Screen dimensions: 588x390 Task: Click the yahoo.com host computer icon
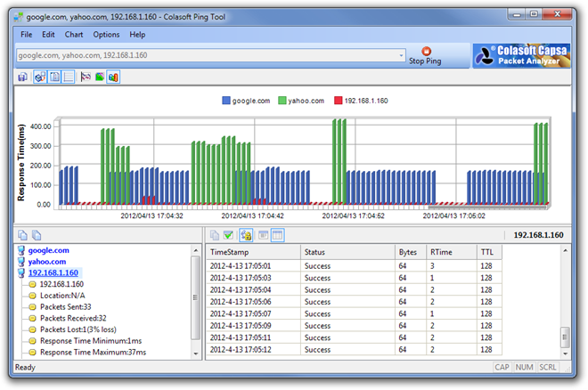click(x=21, y=262)
